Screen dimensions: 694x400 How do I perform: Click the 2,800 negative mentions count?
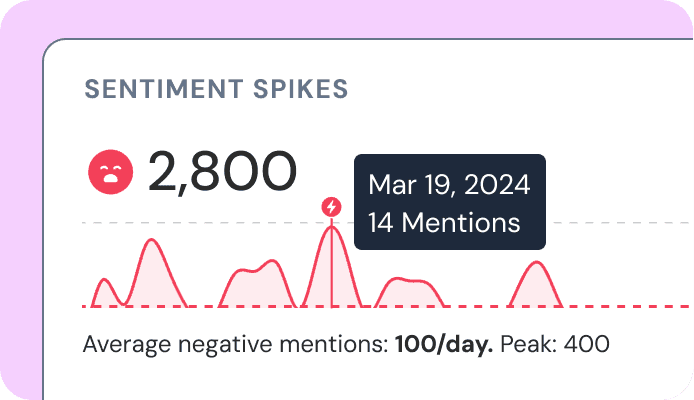[x=222, y=172]
